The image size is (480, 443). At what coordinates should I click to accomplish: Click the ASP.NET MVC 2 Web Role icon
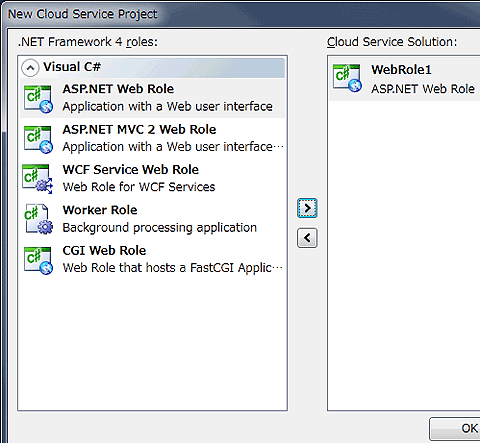(38, 139)
